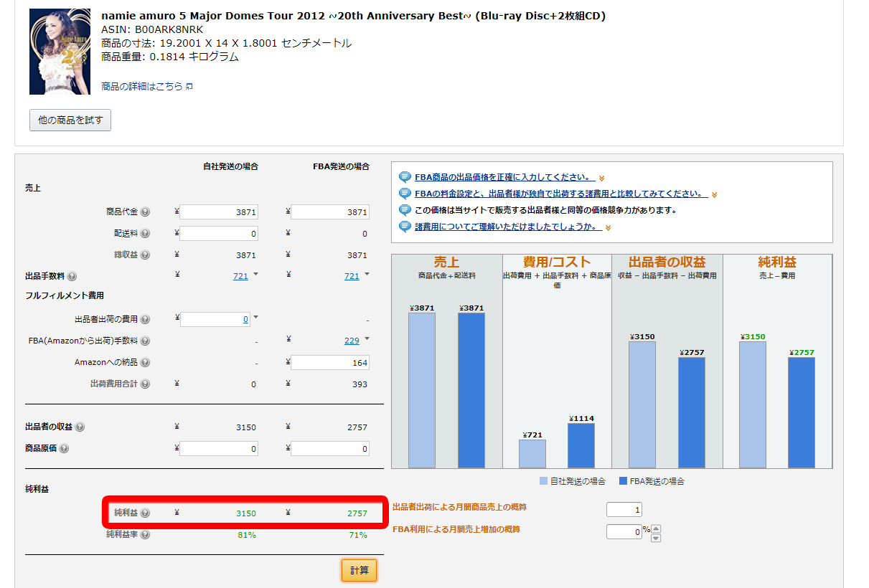This screenshot has height=588, width=869.
Task: Click 商品原価 input in 自社発送 column
Action: [219, 449]
